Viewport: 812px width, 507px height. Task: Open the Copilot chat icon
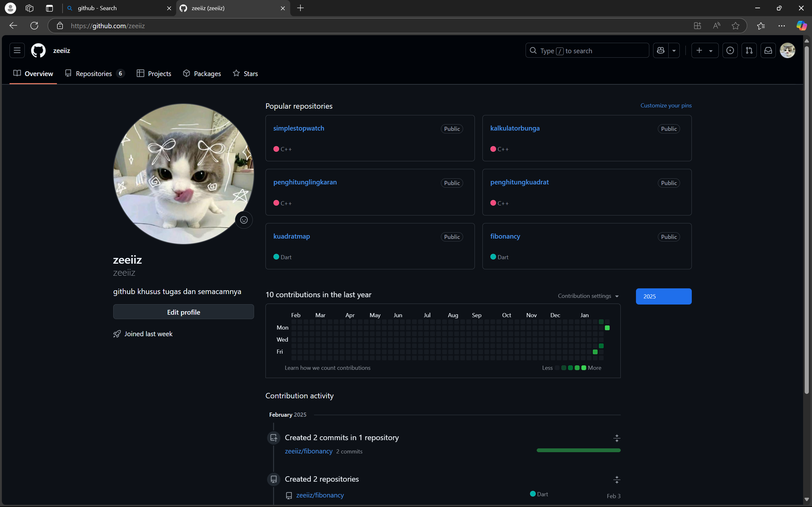(661, 51)
